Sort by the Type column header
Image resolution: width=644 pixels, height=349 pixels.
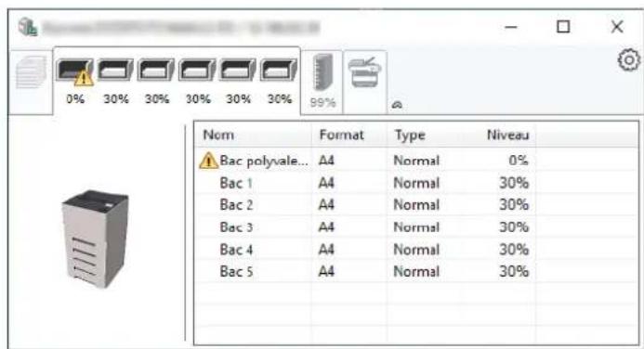pyautogui.click(x=424, y=135)
